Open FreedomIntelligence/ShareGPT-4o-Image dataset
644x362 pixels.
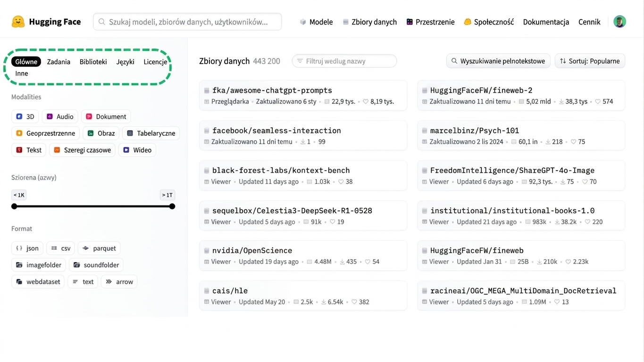tap(521, 175)
